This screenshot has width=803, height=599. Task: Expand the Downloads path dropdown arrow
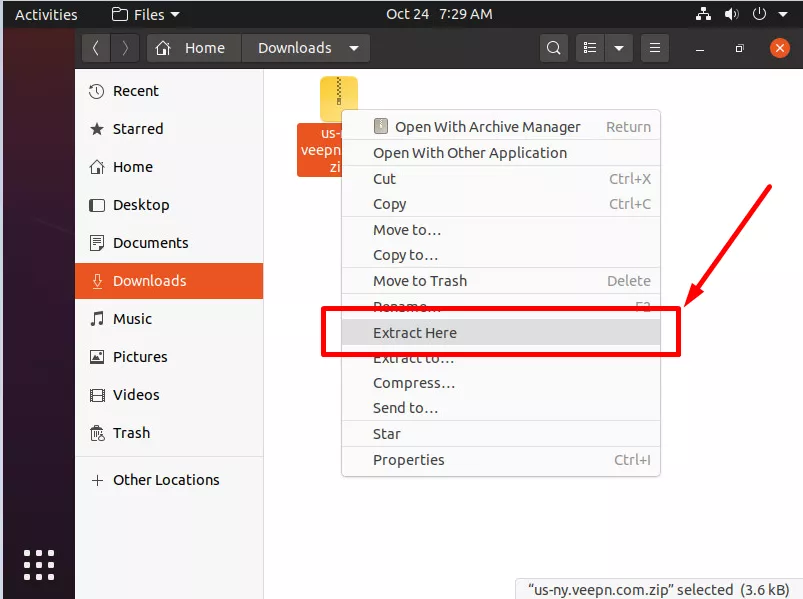(354, 48)
